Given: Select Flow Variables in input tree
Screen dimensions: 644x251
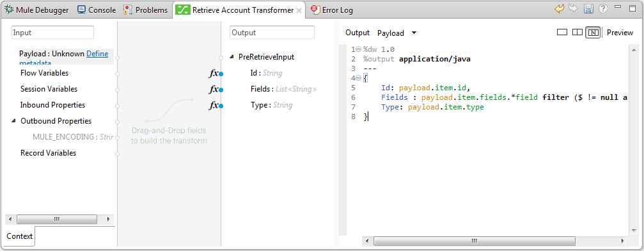Looking at the screenshot, I should pos(44,73).
